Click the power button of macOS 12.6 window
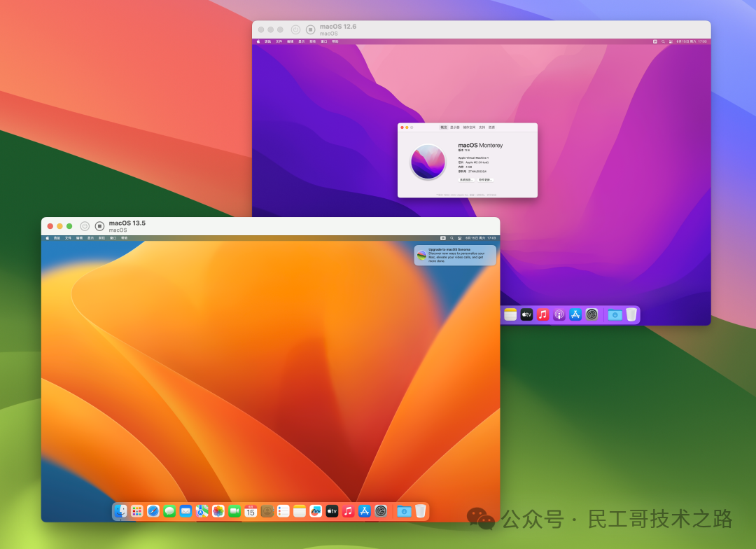756x549 pixels. tap(295, 29)
